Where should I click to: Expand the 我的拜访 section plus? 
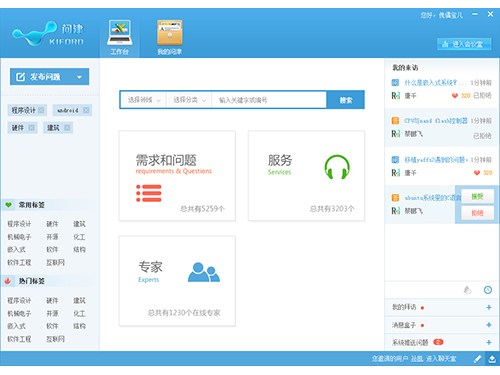click(x=489, y=307)
